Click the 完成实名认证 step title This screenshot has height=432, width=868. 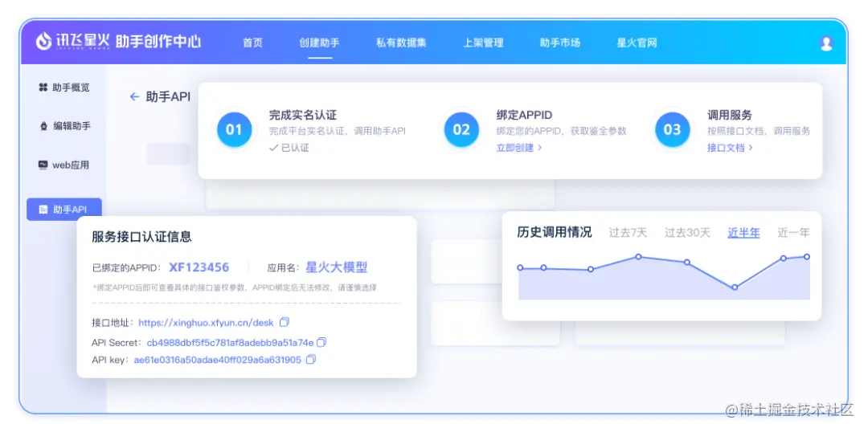coord(303,115)
